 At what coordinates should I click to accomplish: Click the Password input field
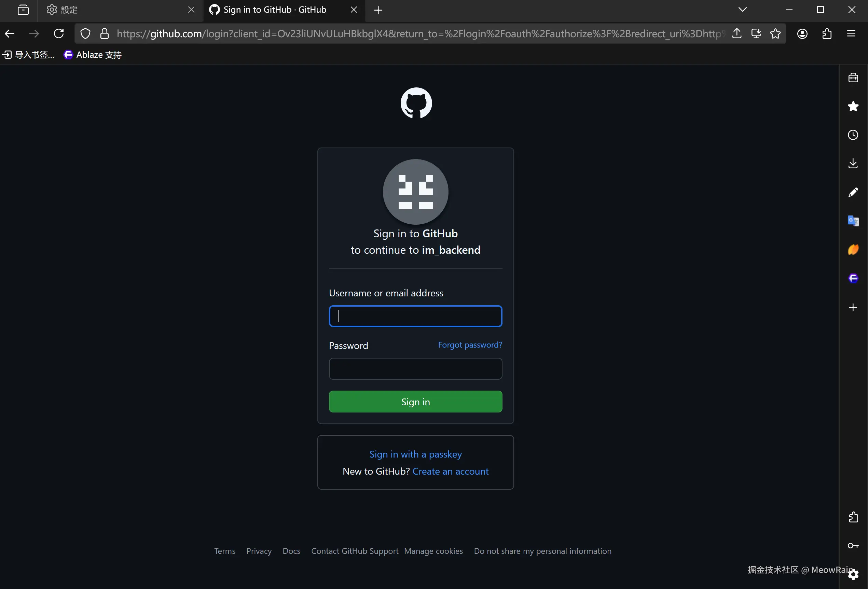pos(415,368)
